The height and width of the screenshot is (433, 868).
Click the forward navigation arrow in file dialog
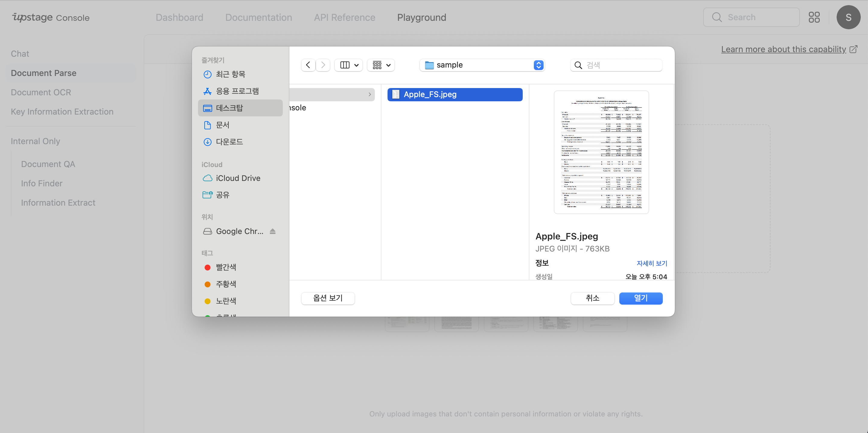point(323,65)
